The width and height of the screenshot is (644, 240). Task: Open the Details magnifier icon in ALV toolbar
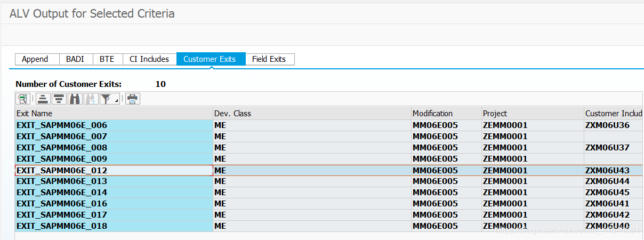click(x=22, y=99)
